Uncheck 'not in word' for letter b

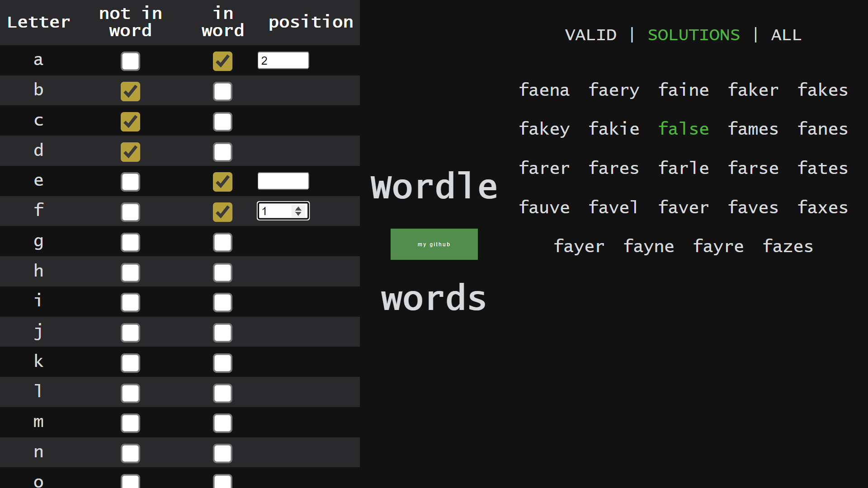click(130, 91)
